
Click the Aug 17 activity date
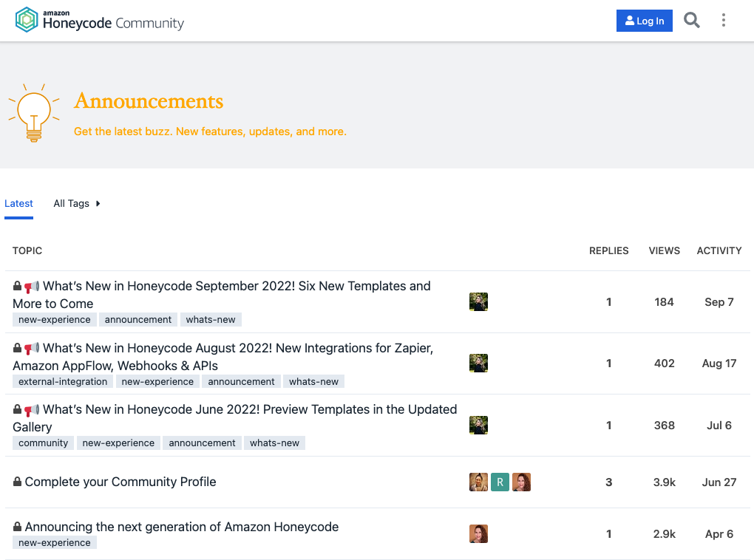point(719,363)
